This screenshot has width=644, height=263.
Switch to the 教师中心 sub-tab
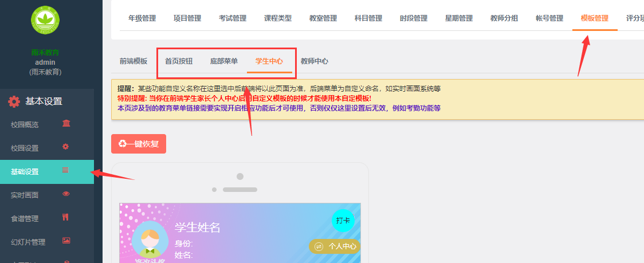pos(314,61)
